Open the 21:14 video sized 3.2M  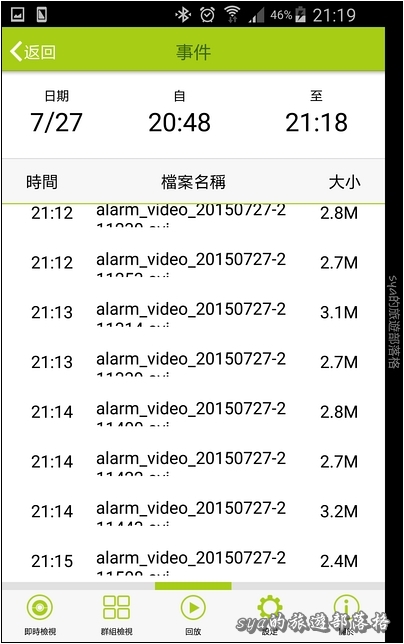pyautogui.click(x=193, y=511)
